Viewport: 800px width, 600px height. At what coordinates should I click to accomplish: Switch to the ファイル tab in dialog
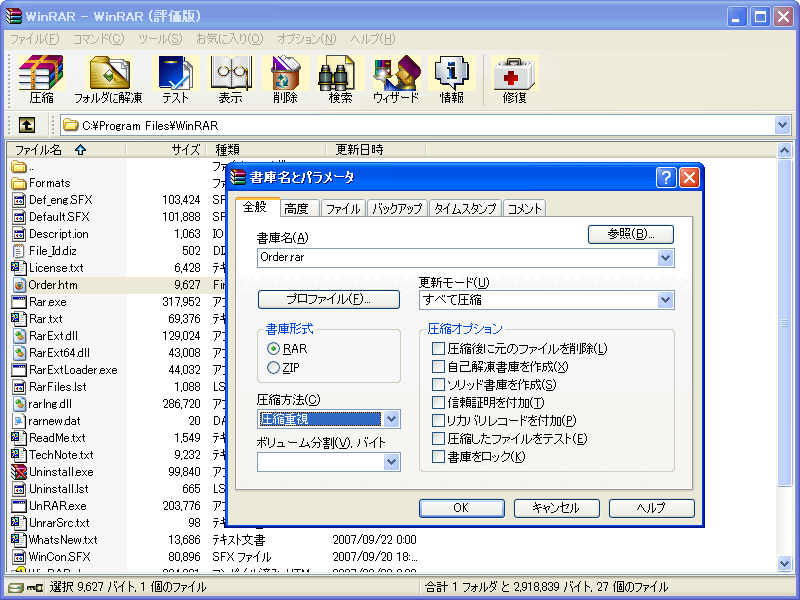343,209
